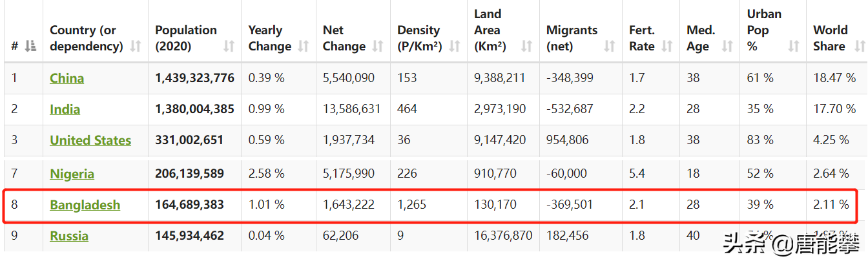Click sort arrows beside Country (or dependency)

pos(136,47)
